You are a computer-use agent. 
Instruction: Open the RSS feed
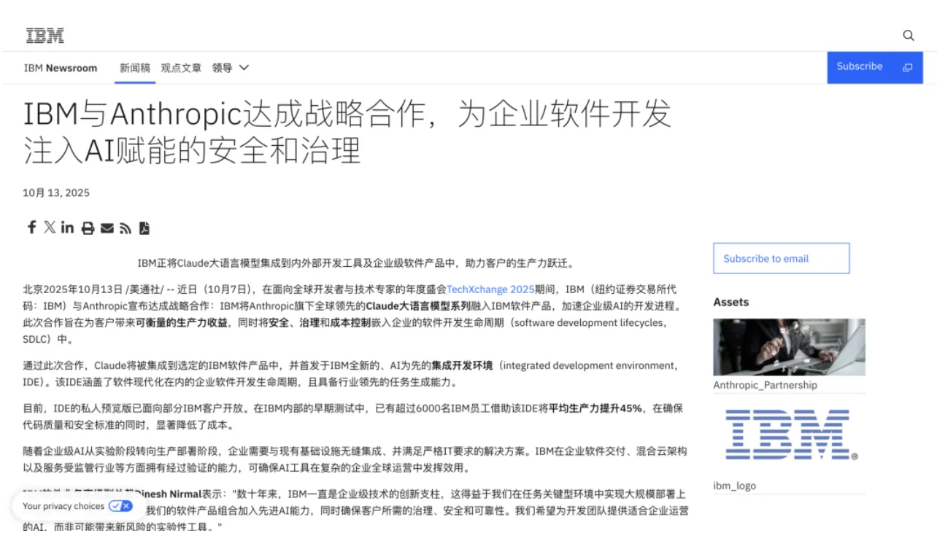click(x=124, y=227)
